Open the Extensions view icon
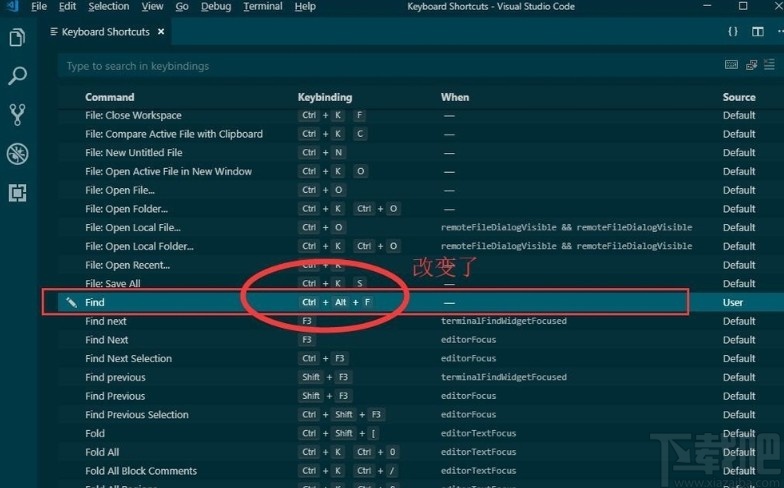Viewport: 784px width, 488px height. point(17,192)
